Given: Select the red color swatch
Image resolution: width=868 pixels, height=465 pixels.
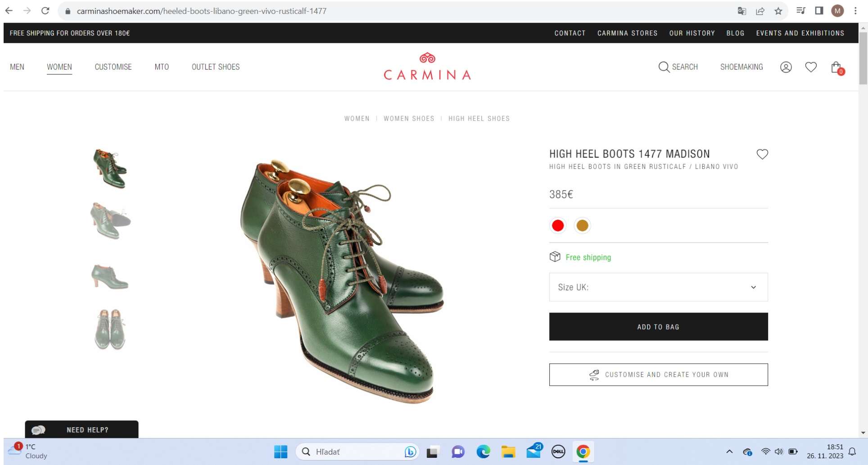Looking at the screenshot, I should [558, 226].
